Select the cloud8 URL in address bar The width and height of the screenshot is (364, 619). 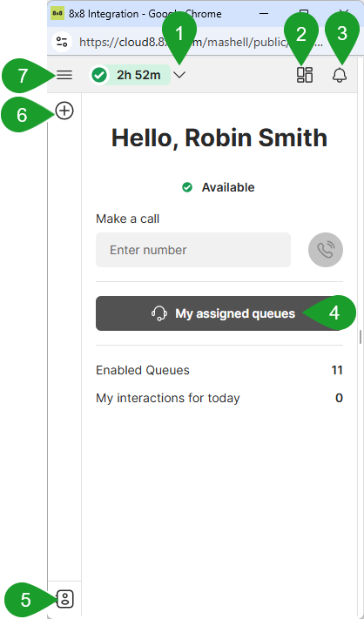point(201,42)
